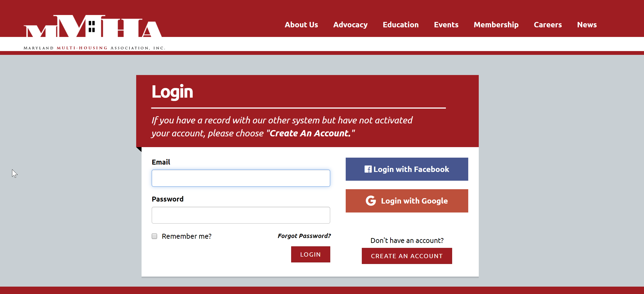Go to the Education menu item
Viewport: 644px width, 294px height.
click(x=400, y=25)
